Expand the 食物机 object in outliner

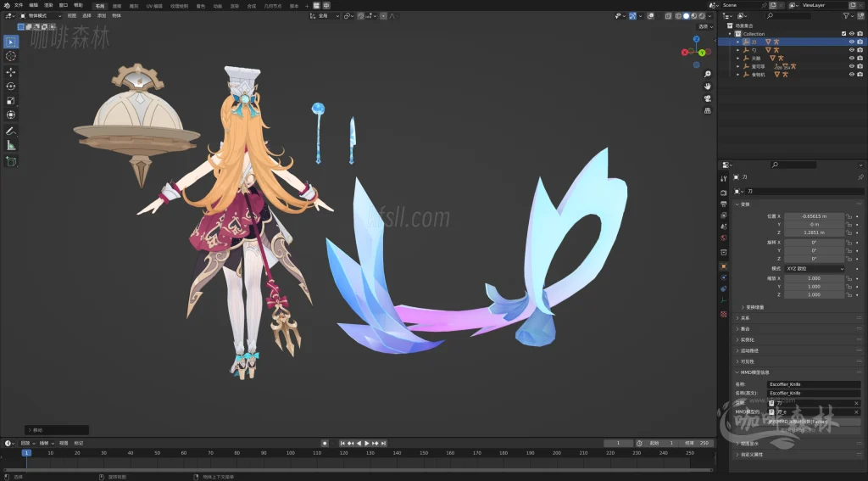738,75
